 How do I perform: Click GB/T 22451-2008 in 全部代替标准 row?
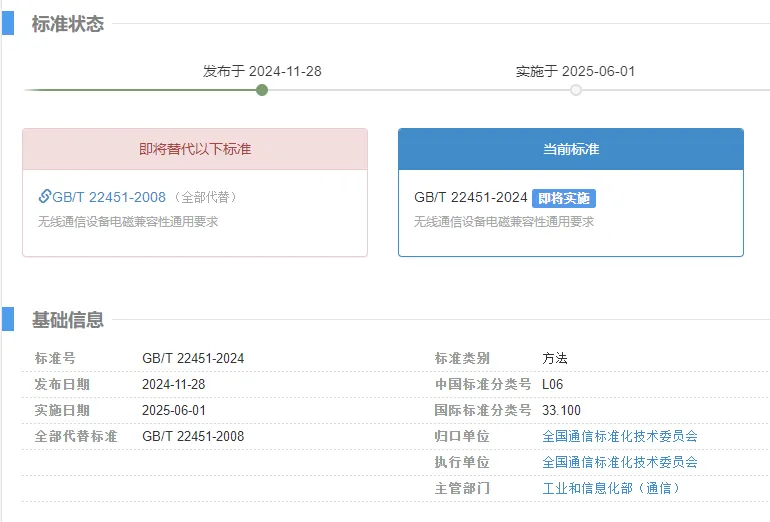coord(193,436)
